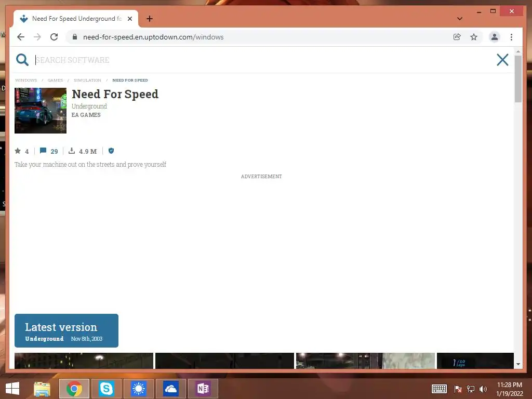Image resolution: width=532 pixels, height=399 pixels.
Task: Go back to previous page
Action: (x=21, y=37)
